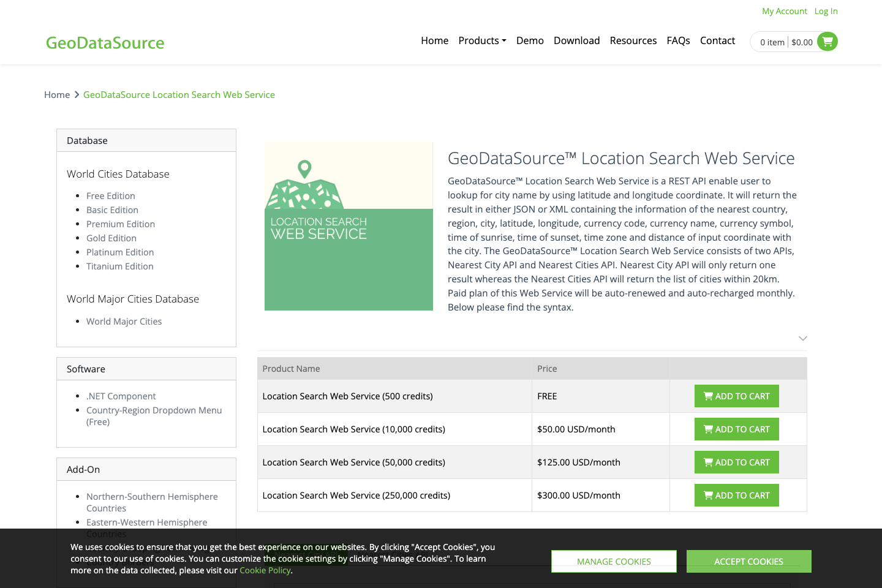Open the FAQs menu item

(678, 40)
